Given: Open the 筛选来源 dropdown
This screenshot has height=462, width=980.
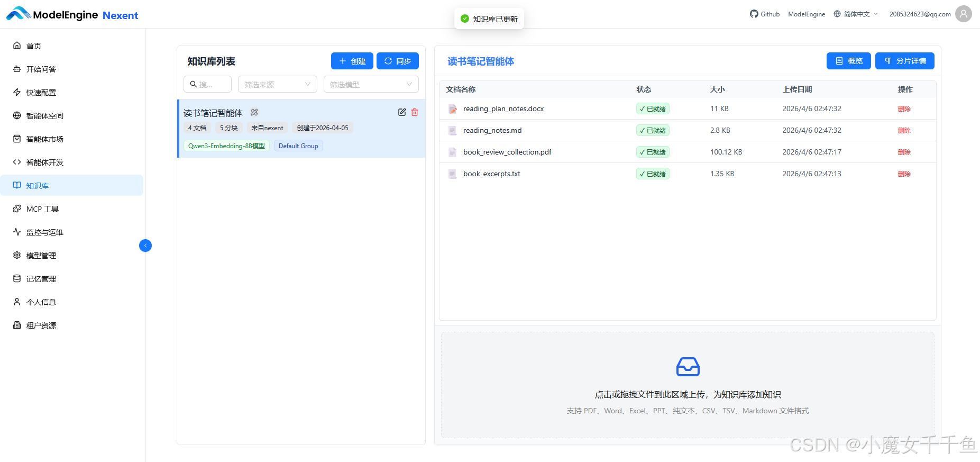Looking at the screenshot, I should pyautogui.click(x=278, y=84).
